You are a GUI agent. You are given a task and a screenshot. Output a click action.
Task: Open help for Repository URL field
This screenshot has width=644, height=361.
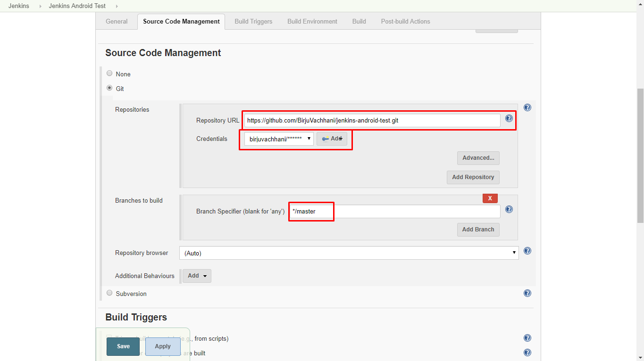click(x=509, y=118)
